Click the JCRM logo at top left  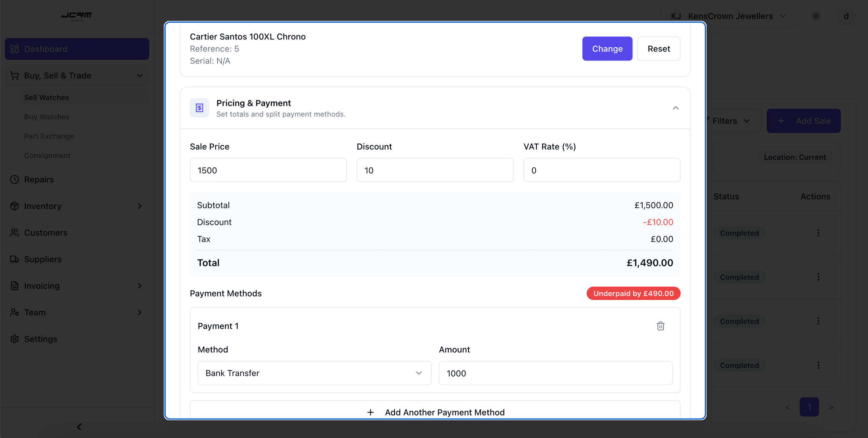(x=77, y=16)
